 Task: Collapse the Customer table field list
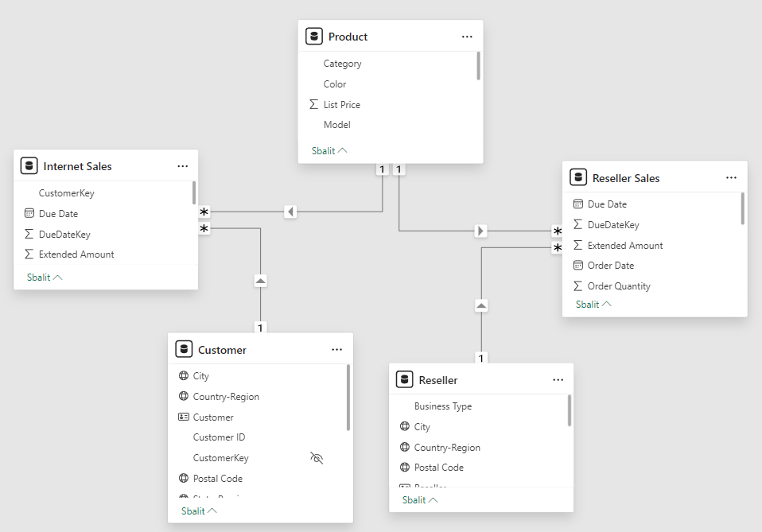(x=199, y=511)
